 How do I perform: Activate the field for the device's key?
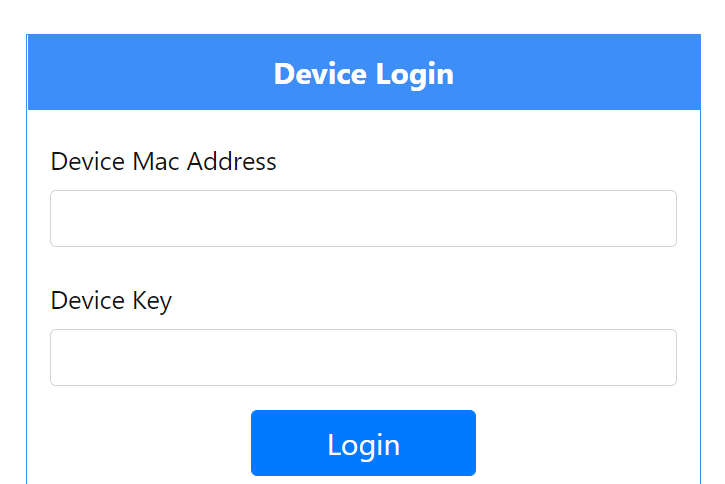coord(363,357)
